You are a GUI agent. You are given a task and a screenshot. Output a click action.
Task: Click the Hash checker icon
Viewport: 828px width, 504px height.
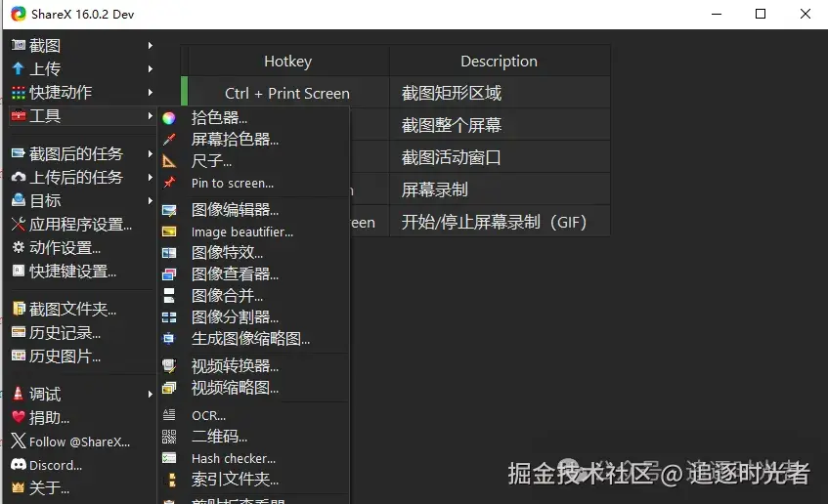pos(169,458)
